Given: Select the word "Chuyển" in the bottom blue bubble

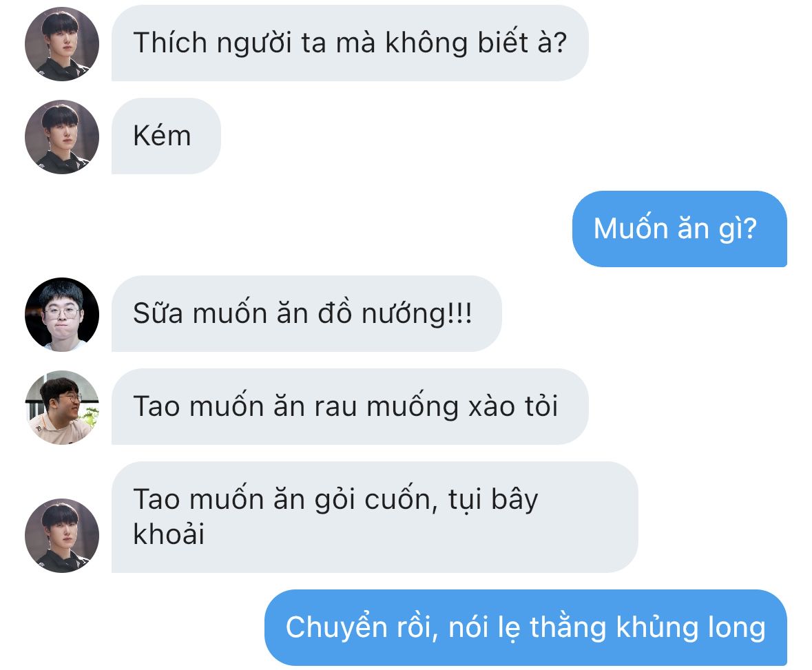Looking at the screenshot, I should (337, 628).
